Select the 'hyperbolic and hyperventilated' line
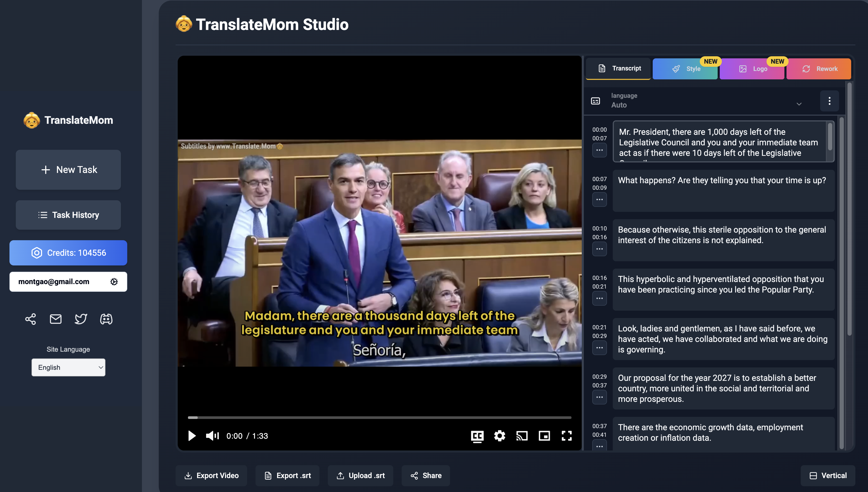Image resolution: width=868 pixels, height=492 pixels. pyautogui.click(x=723, y=290)
